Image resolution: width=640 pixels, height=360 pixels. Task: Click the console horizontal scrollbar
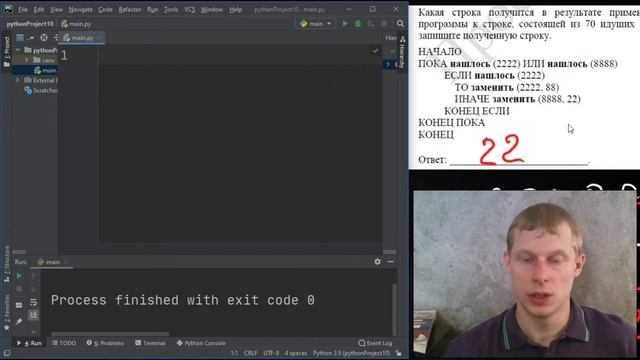pos(110,334)
